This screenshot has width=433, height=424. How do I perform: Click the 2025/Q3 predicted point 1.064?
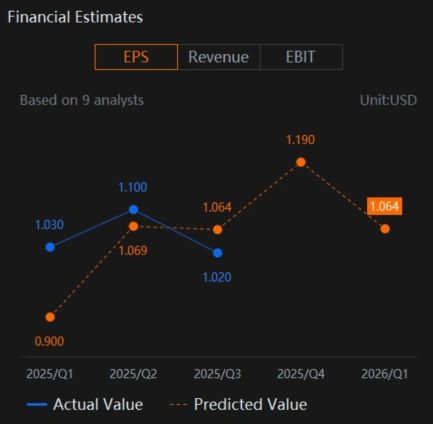click(217, 230)
